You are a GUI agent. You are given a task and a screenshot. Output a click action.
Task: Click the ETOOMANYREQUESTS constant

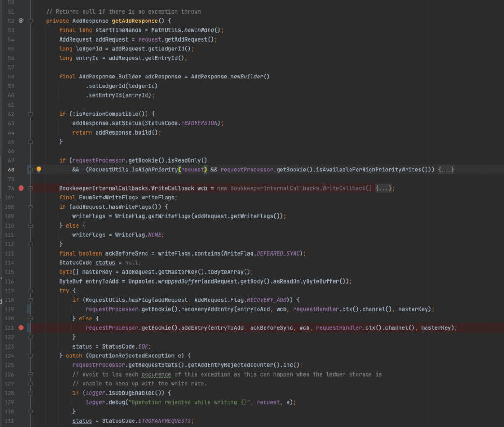point(164,421)
